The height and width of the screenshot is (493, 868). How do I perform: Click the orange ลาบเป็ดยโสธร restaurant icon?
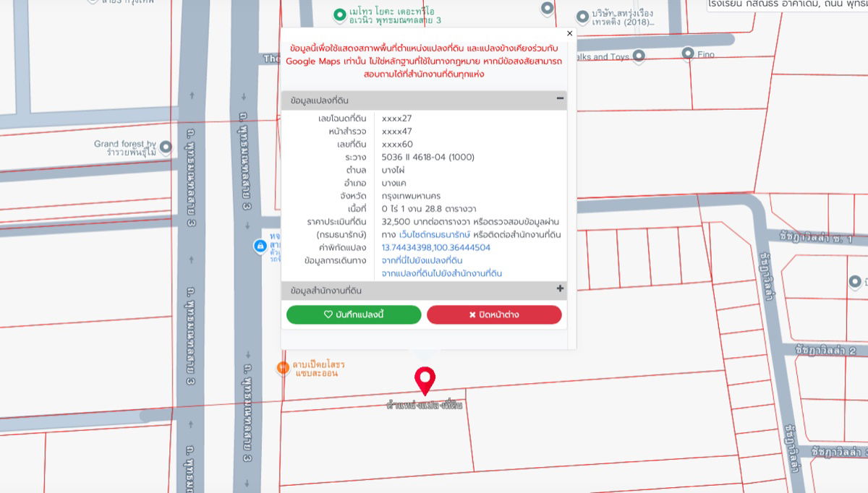point(283,367)
